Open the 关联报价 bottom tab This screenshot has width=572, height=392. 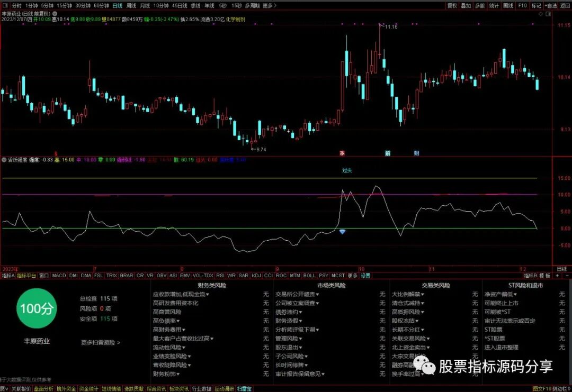click(x=21, y=389)
